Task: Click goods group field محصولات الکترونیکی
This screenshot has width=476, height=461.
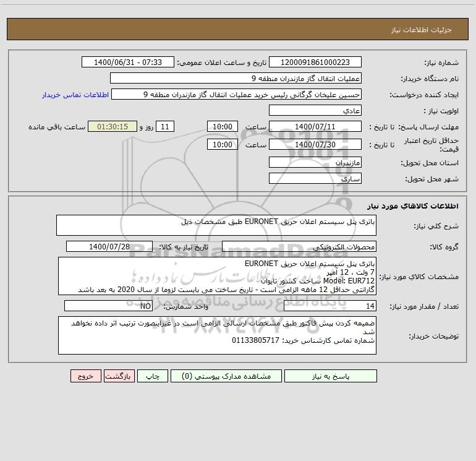Action: pos(299,246)
